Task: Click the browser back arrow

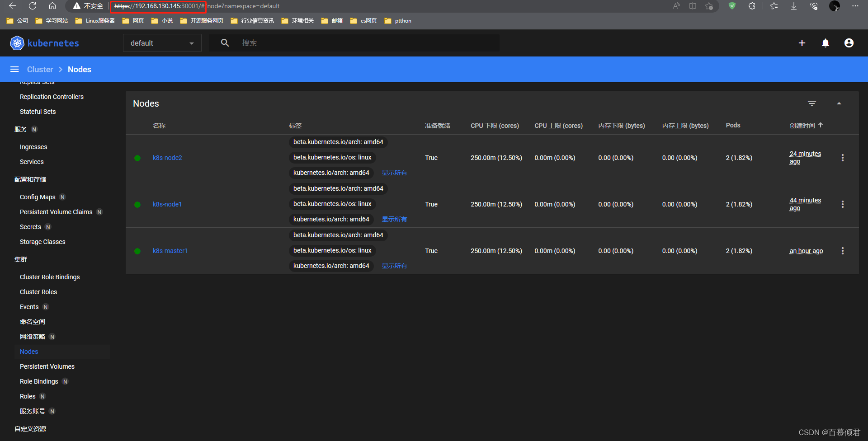Action: (13, 6)
